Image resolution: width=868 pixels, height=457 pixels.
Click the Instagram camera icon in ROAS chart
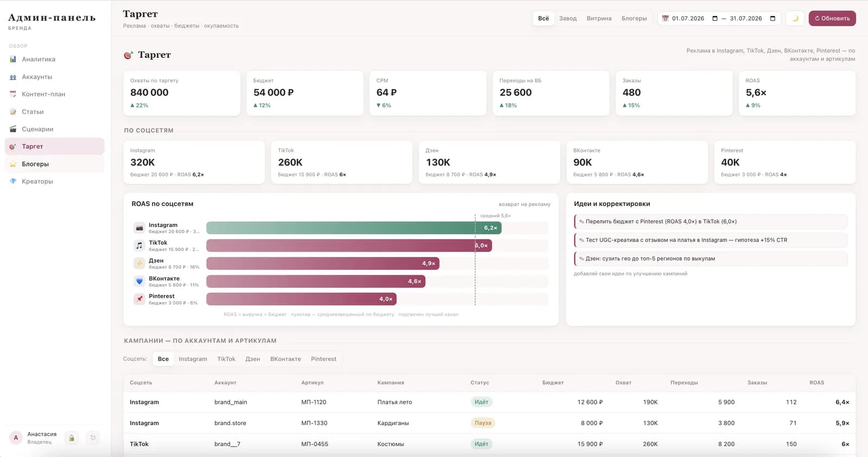139,228
